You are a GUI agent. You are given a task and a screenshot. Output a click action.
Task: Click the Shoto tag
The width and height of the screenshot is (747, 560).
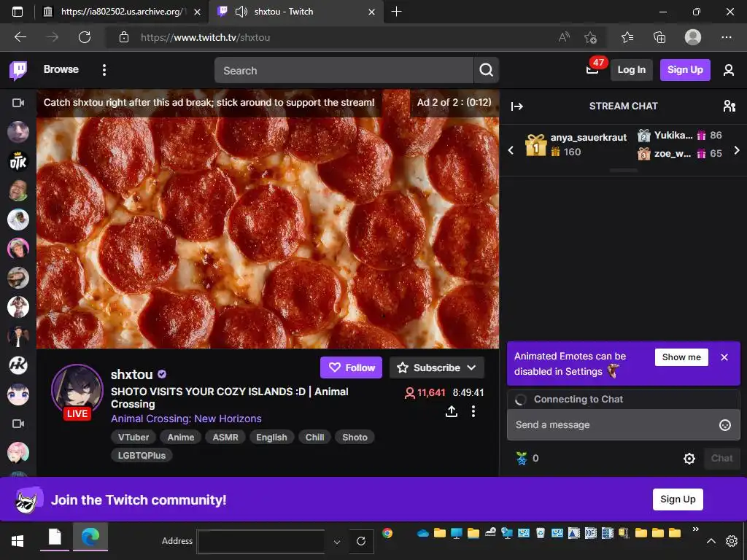coord(355,437)
